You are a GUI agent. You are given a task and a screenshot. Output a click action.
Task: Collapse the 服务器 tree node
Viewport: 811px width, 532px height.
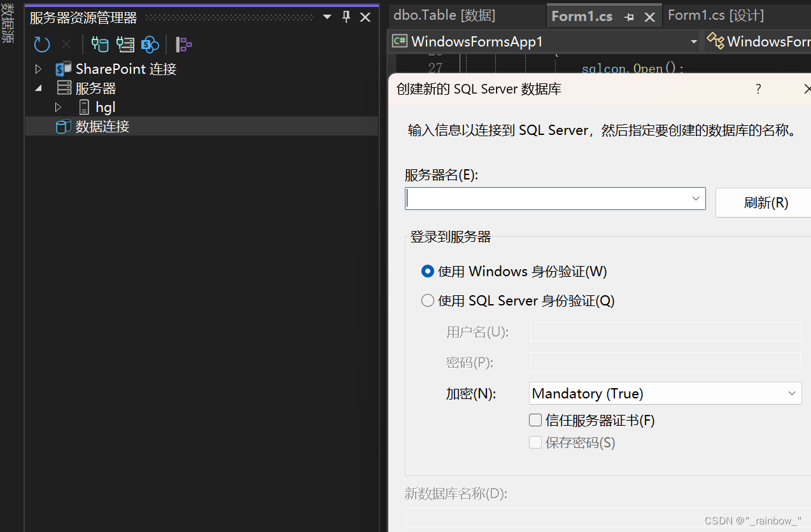39,88
